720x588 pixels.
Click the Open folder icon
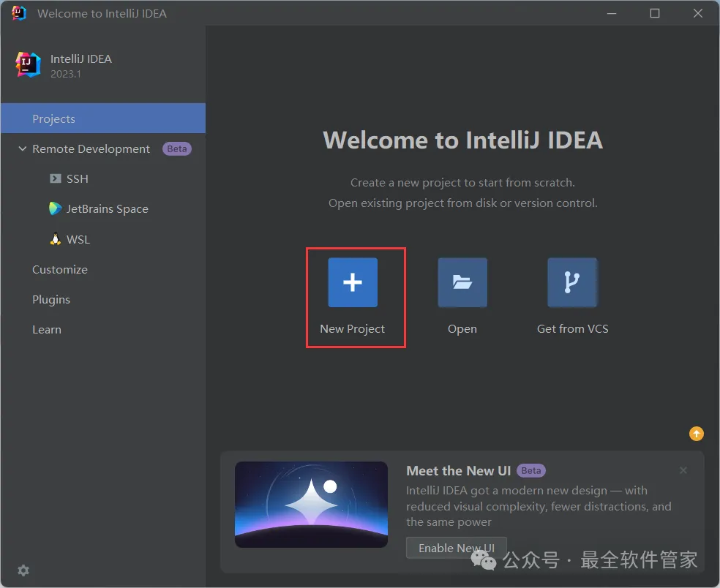click(462, 282)
